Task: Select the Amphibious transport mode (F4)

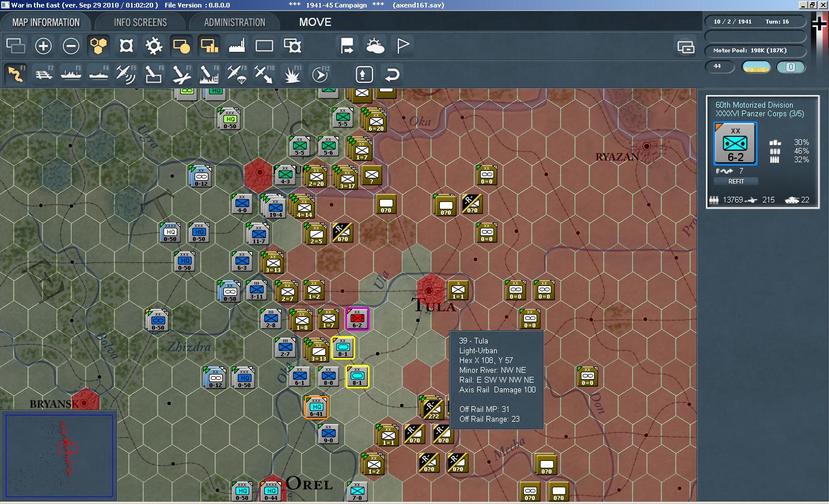Action: click(x=99, y=74)
